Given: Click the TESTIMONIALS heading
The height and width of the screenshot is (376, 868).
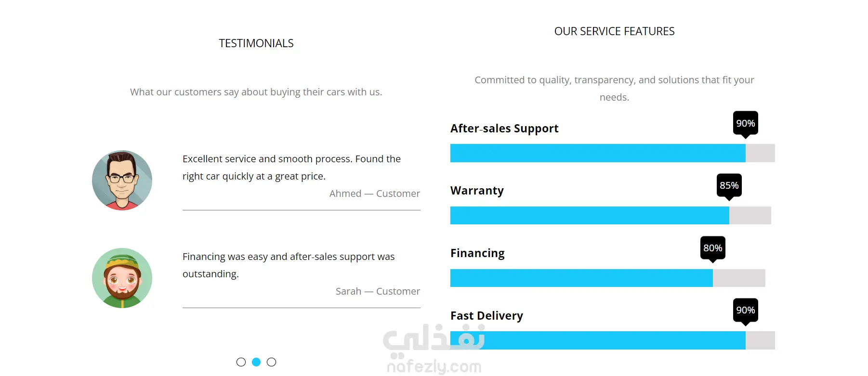Looking at the screenshot, I should click(256, 43).
